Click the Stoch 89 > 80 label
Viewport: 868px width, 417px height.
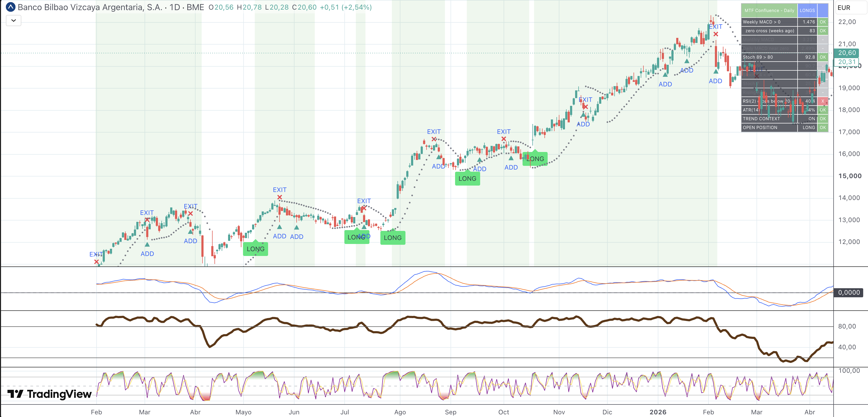point(758,57)
